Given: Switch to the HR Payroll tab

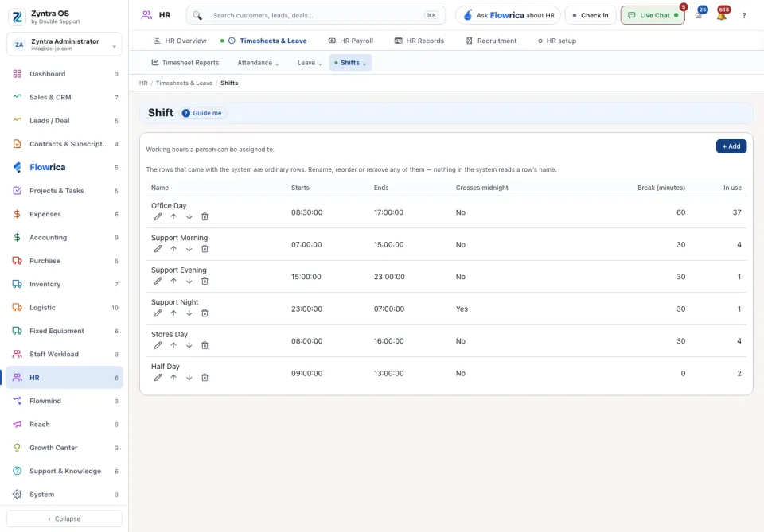Looking at the screenshot, I should pyautogui.click(x=351, y=41).
